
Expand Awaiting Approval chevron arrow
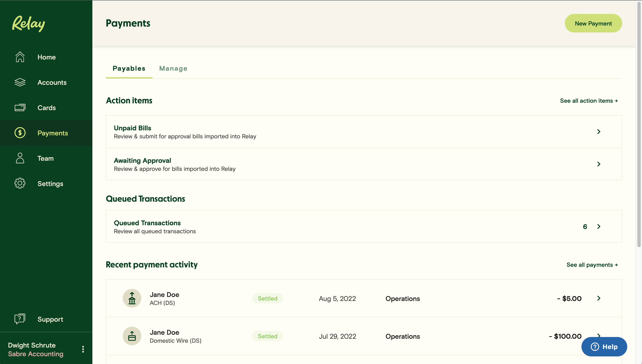[599, 164]
